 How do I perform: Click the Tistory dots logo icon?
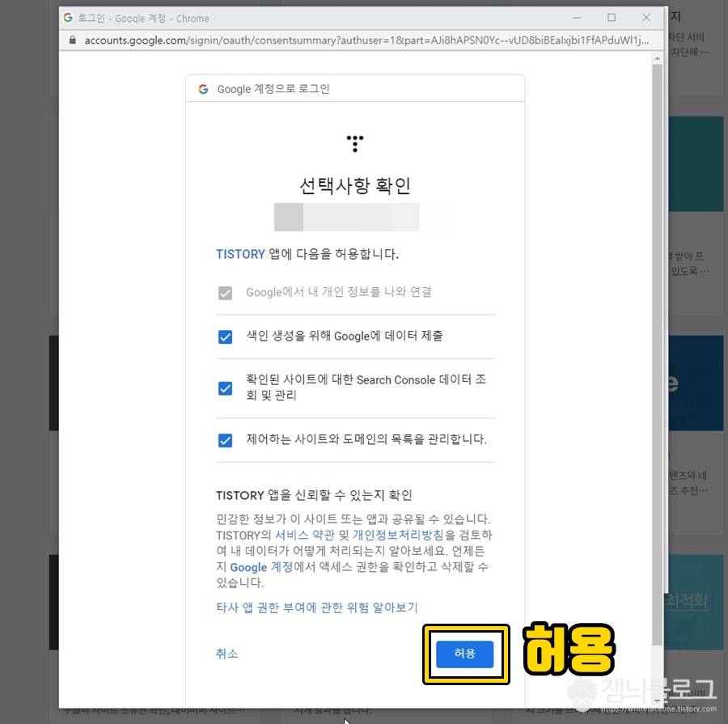tap(355, 144)
